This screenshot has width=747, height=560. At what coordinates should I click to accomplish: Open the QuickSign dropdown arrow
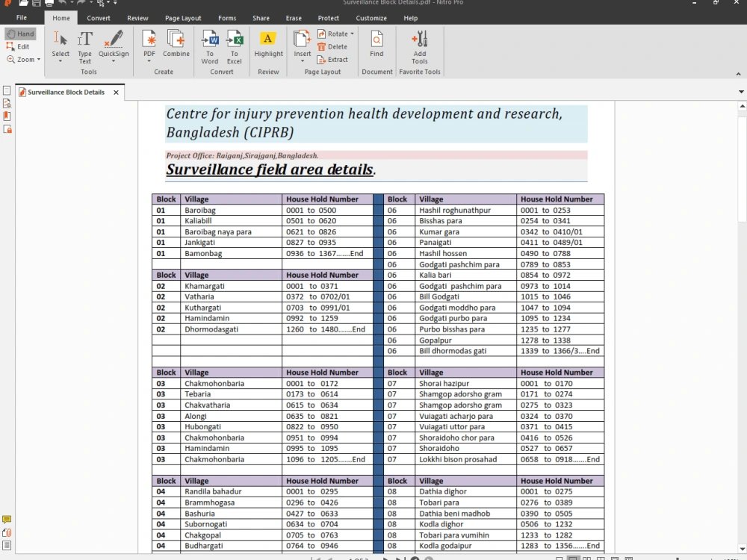pyautogui.click(x=114, y=61)
